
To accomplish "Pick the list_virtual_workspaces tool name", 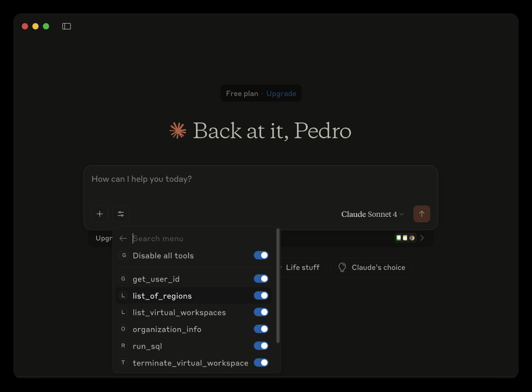I will 179,313.
